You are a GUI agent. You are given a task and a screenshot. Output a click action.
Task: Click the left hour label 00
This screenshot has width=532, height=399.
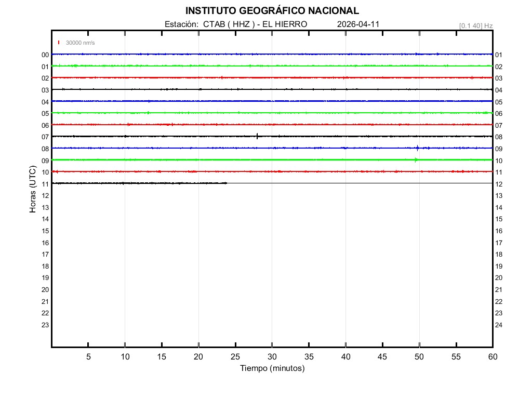tap(45, 55)
